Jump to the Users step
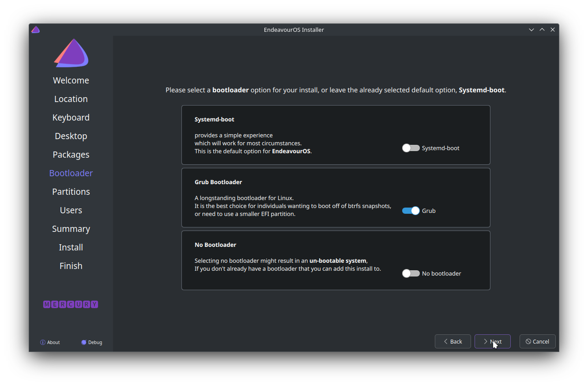The width and height of the screenshot is (588, 386). click(71, 210)
